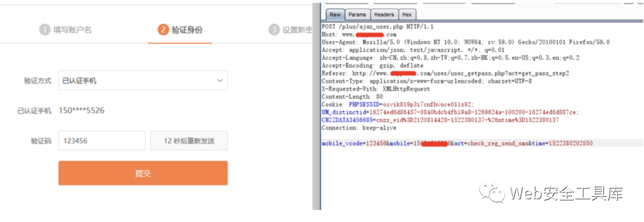This screenshot has height=222, width=644.
Task: Click the PHPSESSID cookie value
Action: pyautogui.click(x=428, y=104)
